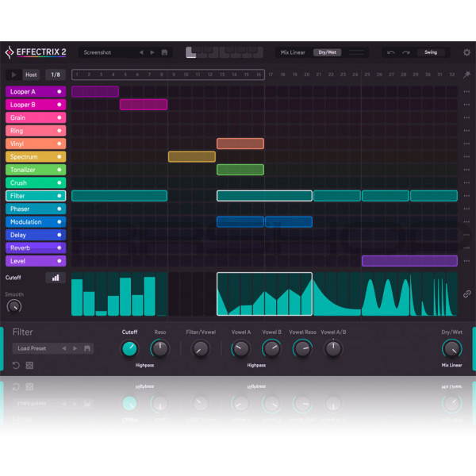Toggle the Delay effect on/off dot
This screenshot has width=476, height=476.
[x=59, y=236]
